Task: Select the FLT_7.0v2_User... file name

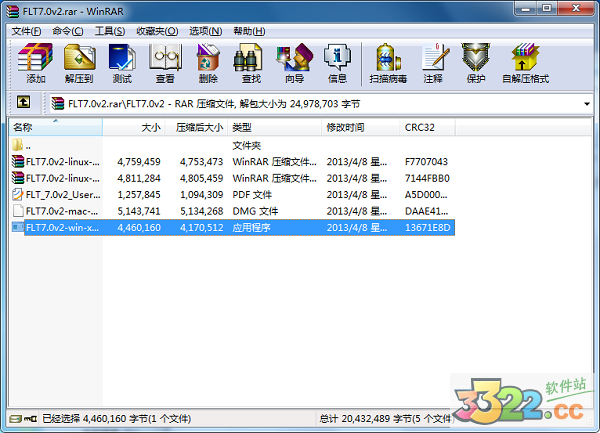Action: (x=63, y=195)
